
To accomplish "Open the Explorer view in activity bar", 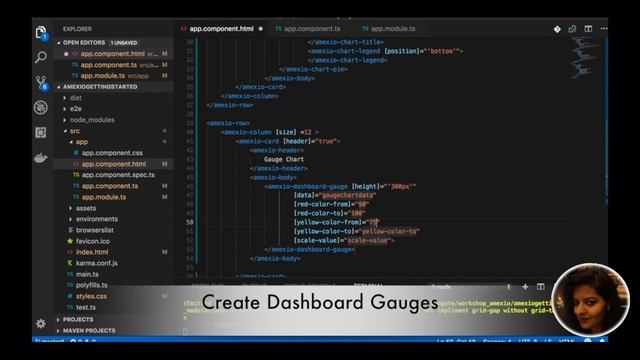I will 41,33.
